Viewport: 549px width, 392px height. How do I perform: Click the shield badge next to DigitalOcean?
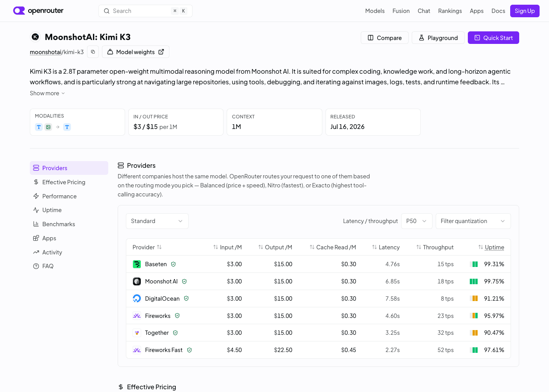pos(186,299)
